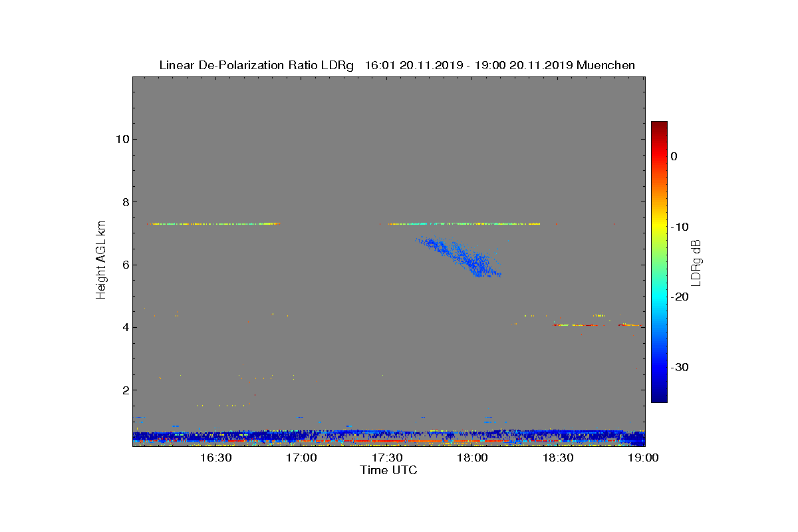The height and width of the screenshot is (532, 798).
Task: Click the 'LDRg dB' colorbar label
Action: pyautogui.click(x=696, y=261)
